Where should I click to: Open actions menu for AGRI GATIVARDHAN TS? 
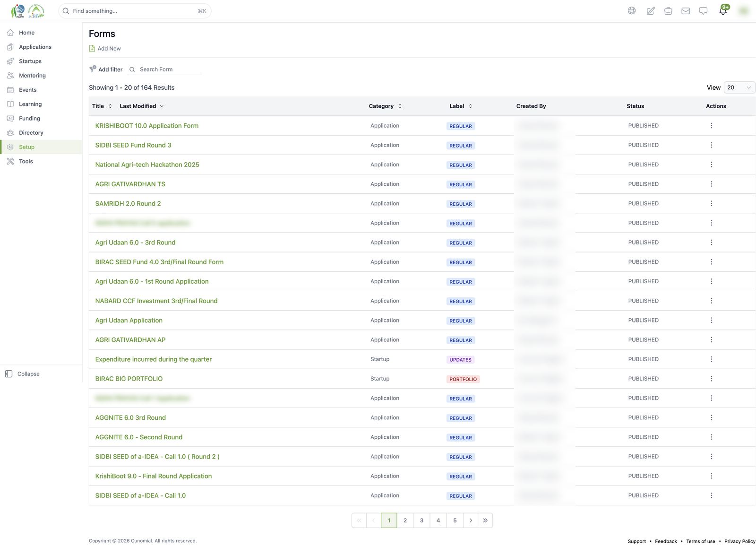[x=711, y=184]
